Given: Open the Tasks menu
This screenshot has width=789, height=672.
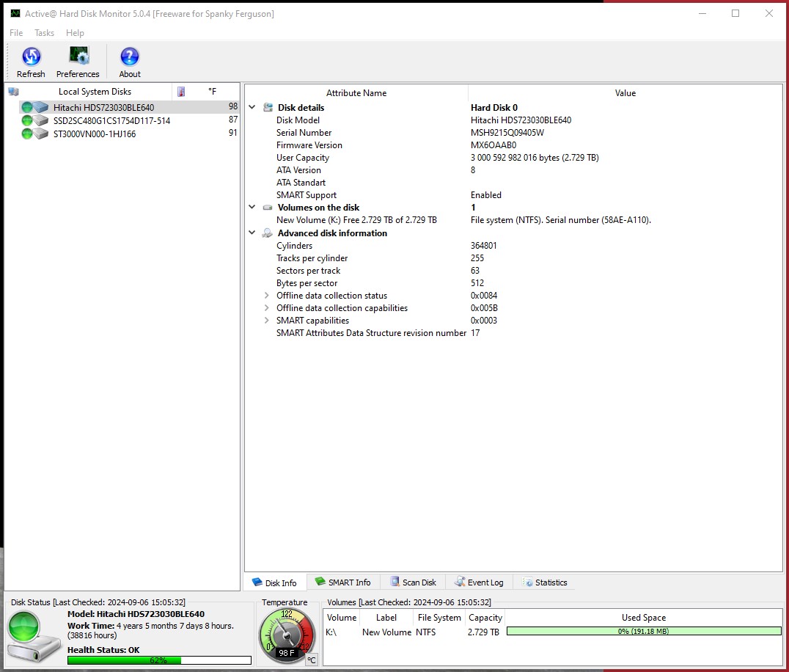Looking at the screenshot, I should [x=44, y=33].
